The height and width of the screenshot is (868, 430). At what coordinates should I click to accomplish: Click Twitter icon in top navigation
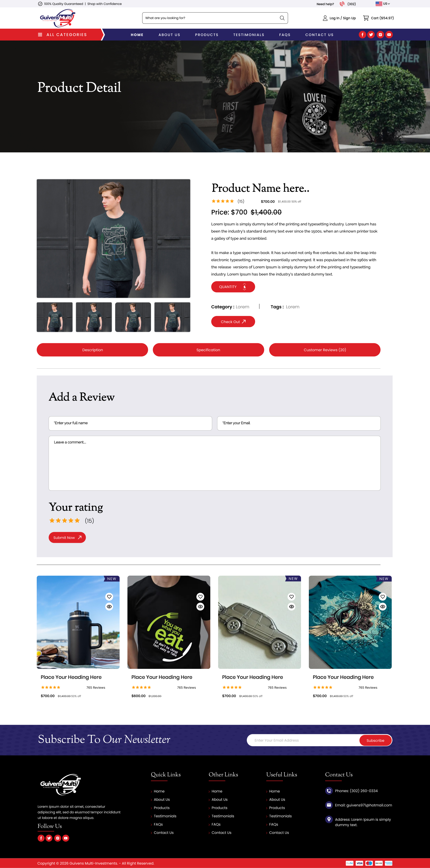[x=371, y=35]
